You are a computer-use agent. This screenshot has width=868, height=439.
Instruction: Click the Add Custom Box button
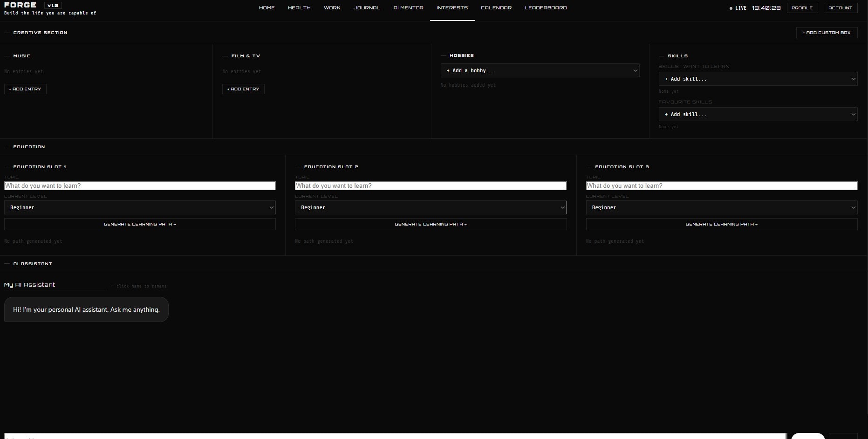click(827, 33)
